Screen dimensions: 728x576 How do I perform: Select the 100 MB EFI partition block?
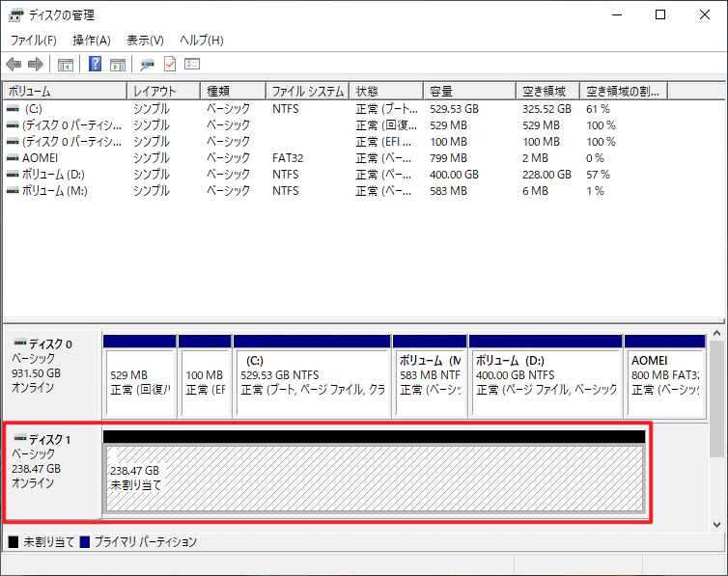[x=205, y=376]
